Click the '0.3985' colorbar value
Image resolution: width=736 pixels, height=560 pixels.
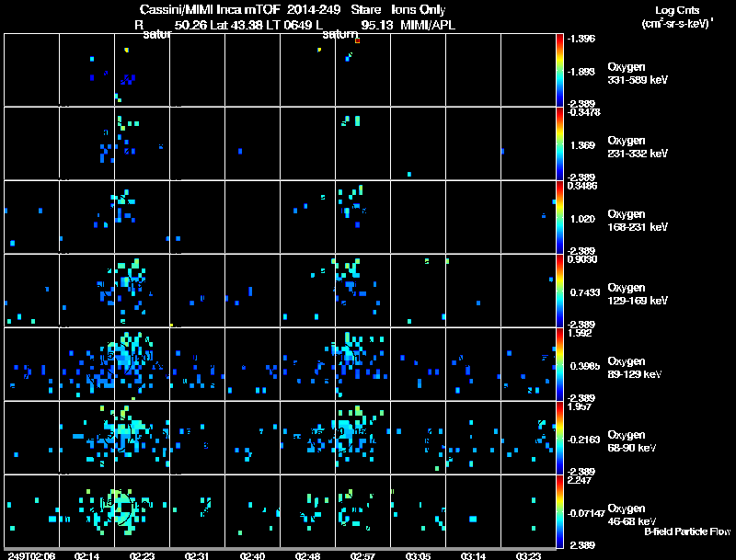tap(585, 366)
